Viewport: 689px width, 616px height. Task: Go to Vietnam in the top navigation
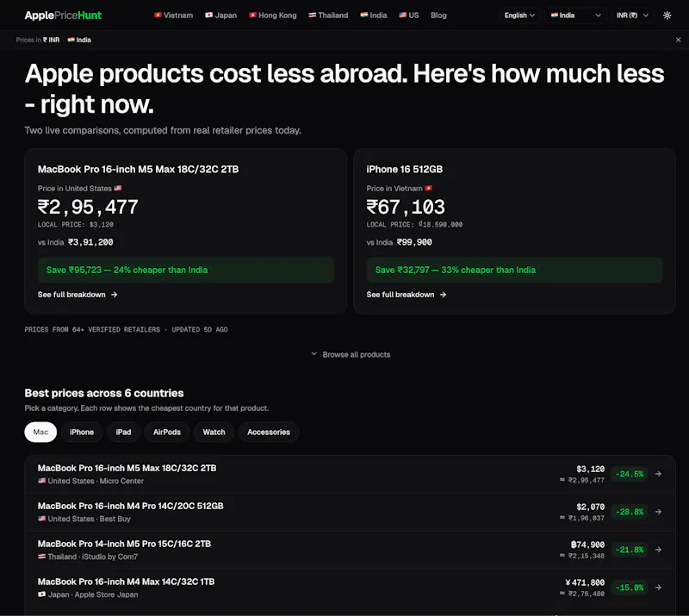point(174,16)
